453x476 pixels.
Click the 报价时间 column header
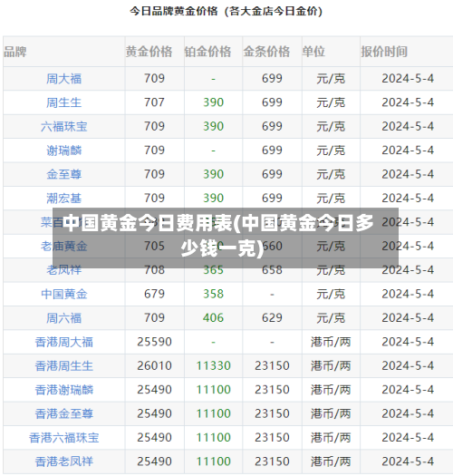384,52
